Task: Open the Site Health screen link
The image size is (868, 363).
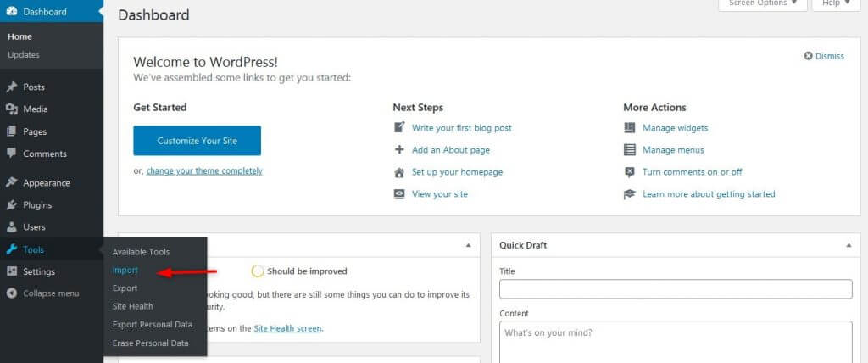Action: click(287, 328)
